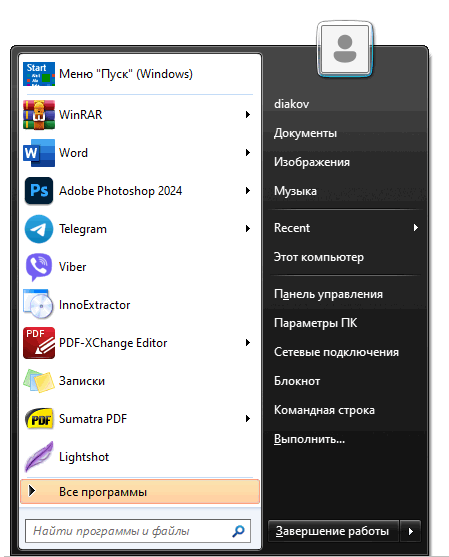The image size is (449, 557).
Task: Expand Все программы list
Action: click(x=140, y=492)
